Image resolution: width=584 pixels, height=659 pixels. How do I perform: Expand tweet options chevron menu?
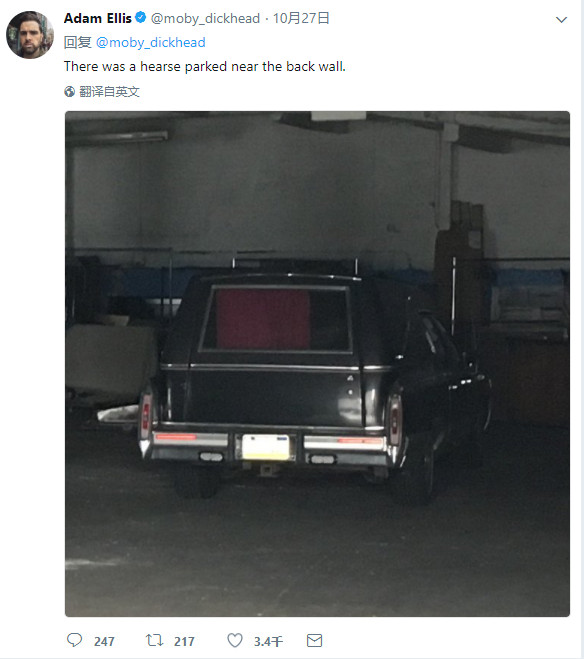pos(561,20)
